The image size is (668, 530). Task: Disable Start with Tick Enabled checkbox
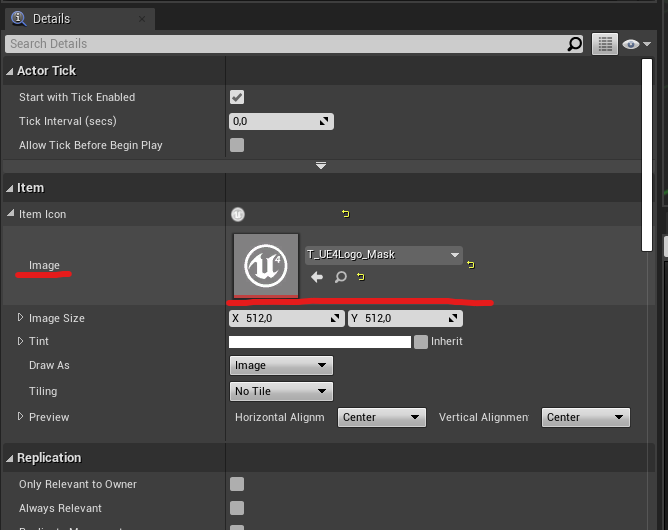[x=237, y=97]
